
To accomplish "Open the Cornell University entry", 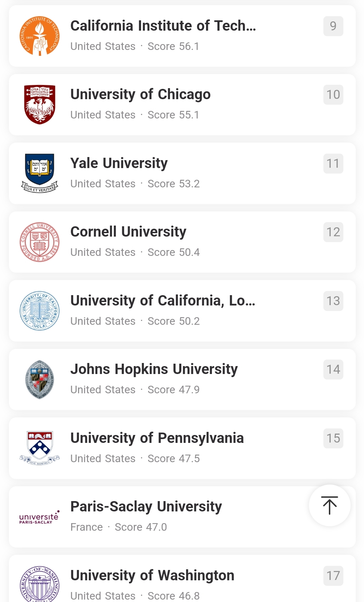I will [128, 232].
